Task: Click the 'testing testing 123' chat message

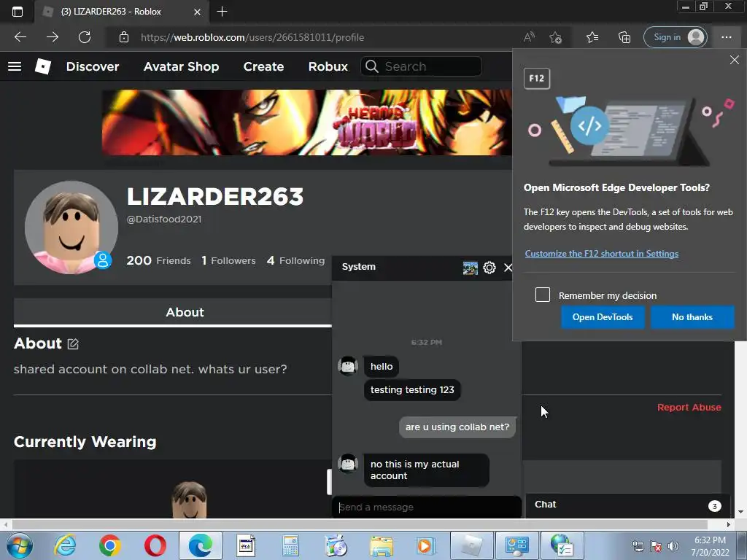Action: 412,389
